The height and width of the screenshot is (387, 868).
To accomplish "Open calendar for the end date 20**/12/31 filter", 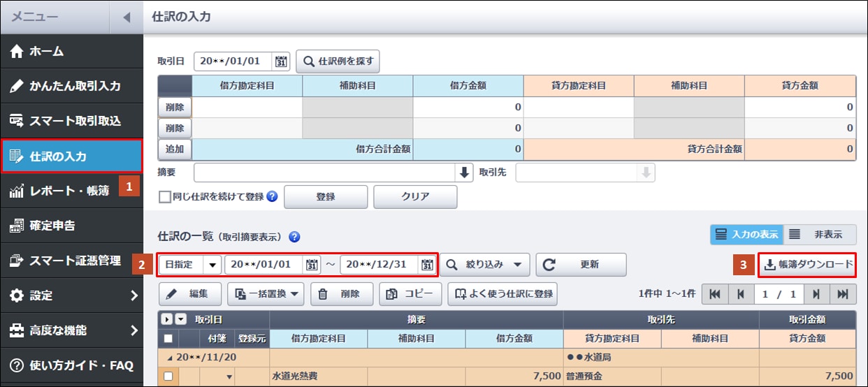I will pyautogui.click(x=427, y=265).
